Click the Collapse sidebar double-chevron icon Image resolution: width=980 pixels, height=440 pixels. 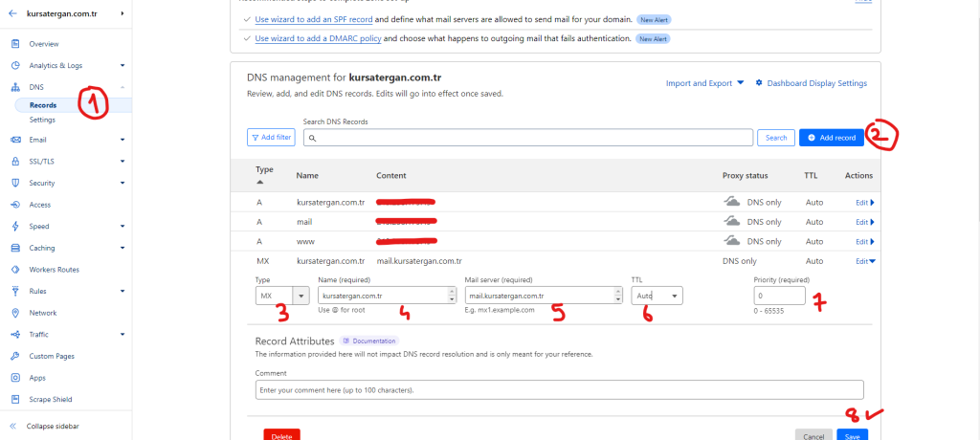[13, 427]
